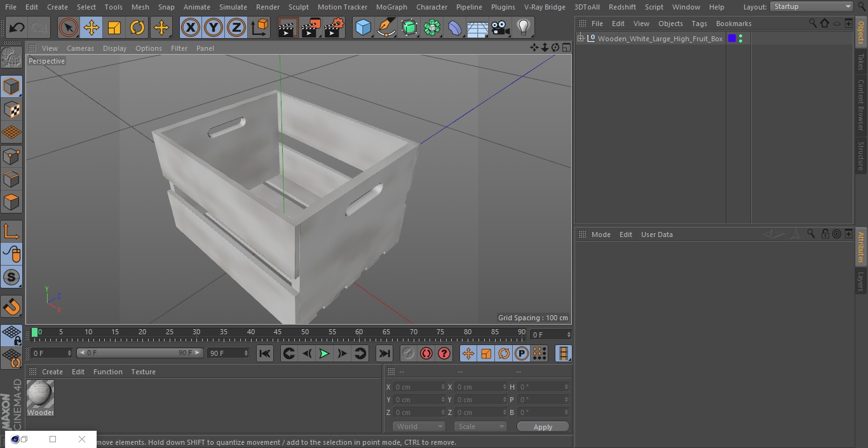Toggle the viewport Solo S button
Viewport: 868px width, 448px height.
point(11,278)
